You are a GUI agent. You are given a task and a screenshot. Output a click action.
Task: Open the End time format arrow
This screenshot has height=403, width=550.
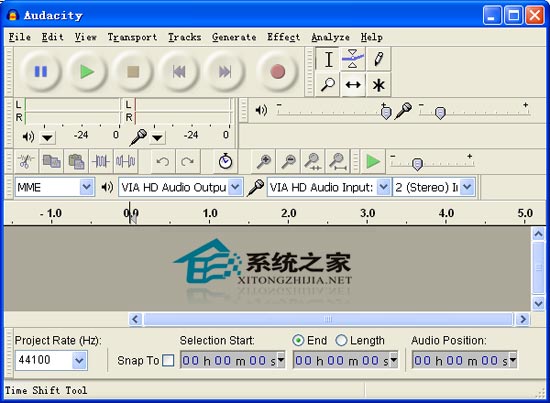(x=394, y=360)
